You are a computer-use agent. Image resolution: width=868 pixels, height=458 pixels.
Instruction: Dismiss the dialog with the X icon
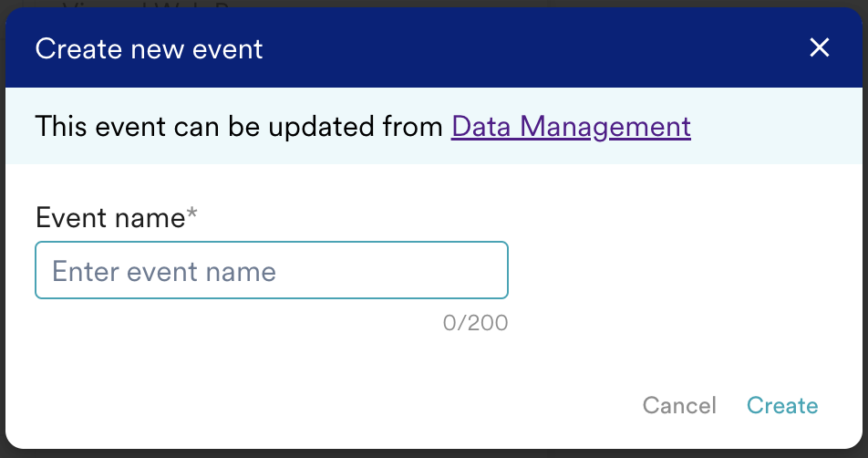[x=820, y=48]
